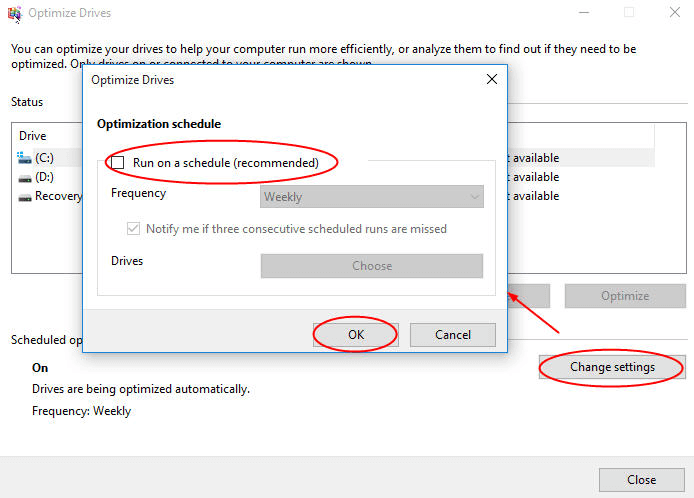Click the Frequency dropdown arrow
Viewport: 694px width, 498px height.
[473, 197]
